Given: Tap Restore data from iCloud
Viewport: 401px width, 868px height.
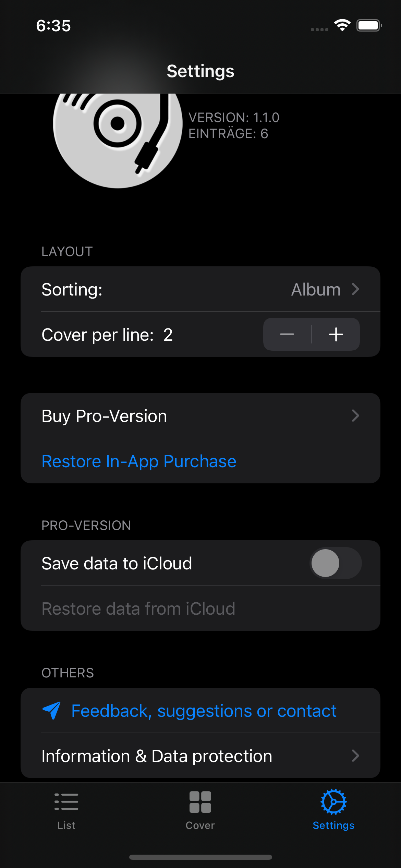Looking at the screenshot, I should tap(138, 608).
